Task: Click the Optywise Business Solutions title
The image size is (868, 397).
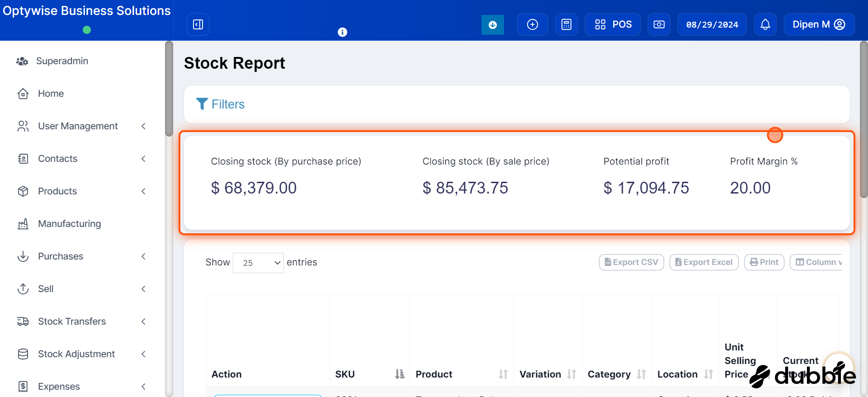Action: pyautogui.click(x=87, y=11)
